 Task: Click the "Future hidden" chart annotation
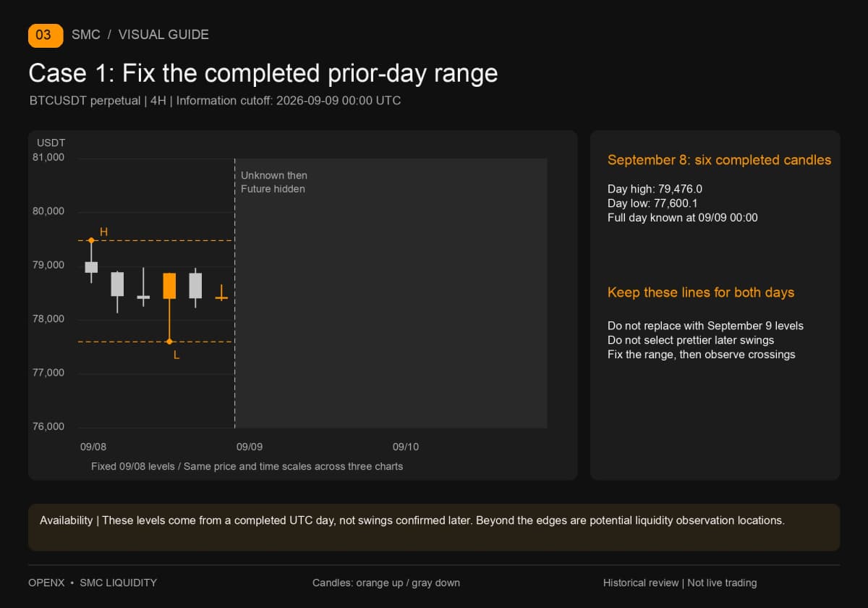pos(273,189)
